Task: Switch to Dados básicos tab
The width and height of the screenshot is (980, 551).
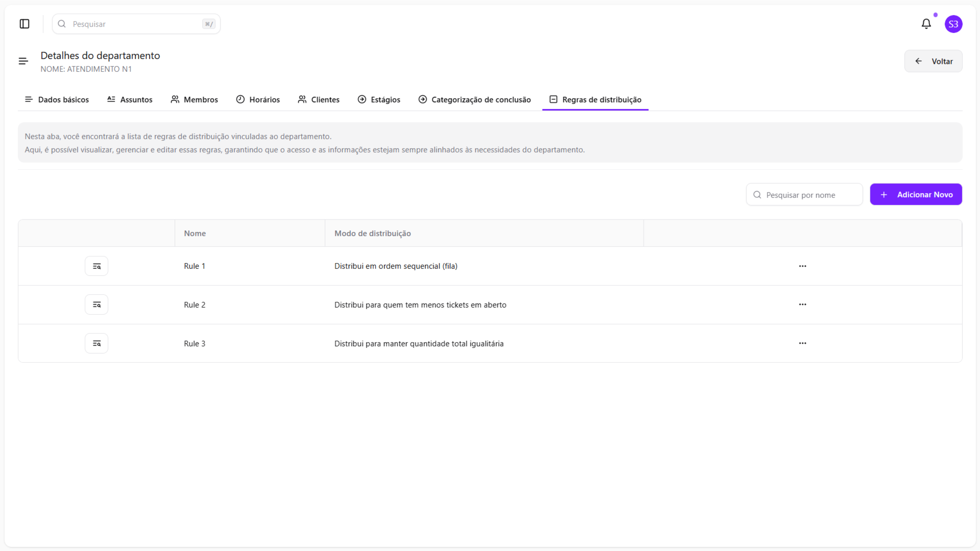Action: pyautogui.click(x=57, y=100)
